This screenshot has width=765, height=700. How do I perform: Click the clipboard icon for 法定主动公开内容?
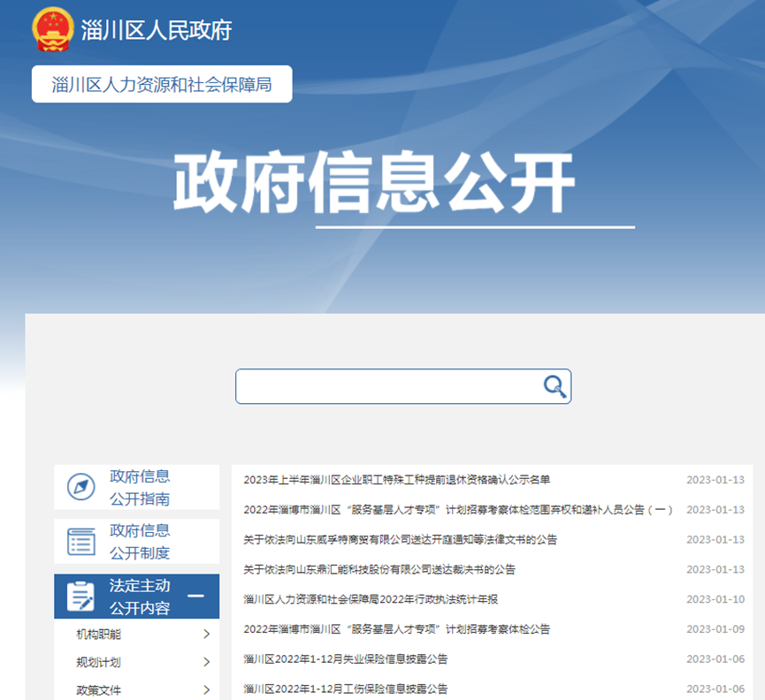point(81,597)
